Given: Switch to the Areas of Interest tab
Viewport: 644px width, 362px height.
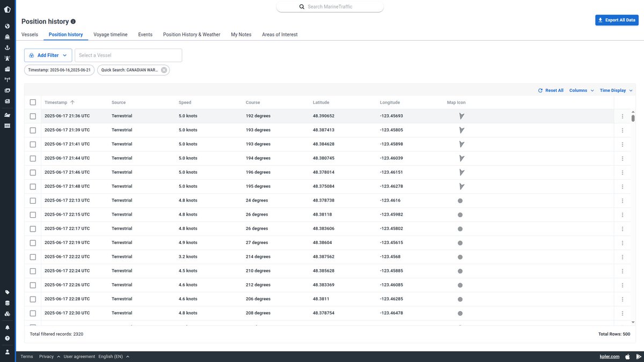Looking at the screenshot, I should [280, 34].
